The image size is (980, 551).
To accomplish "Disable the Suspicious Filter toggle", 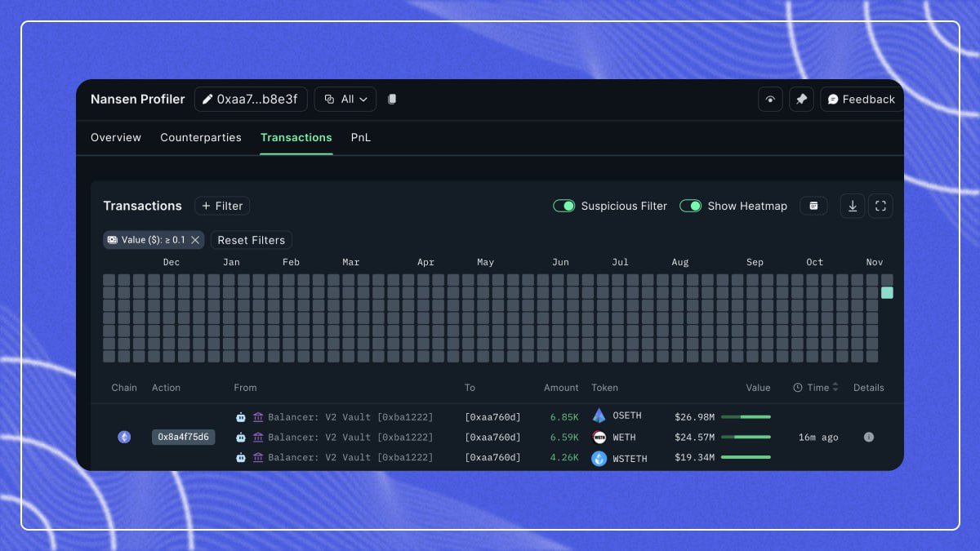I will pos(564,206).
